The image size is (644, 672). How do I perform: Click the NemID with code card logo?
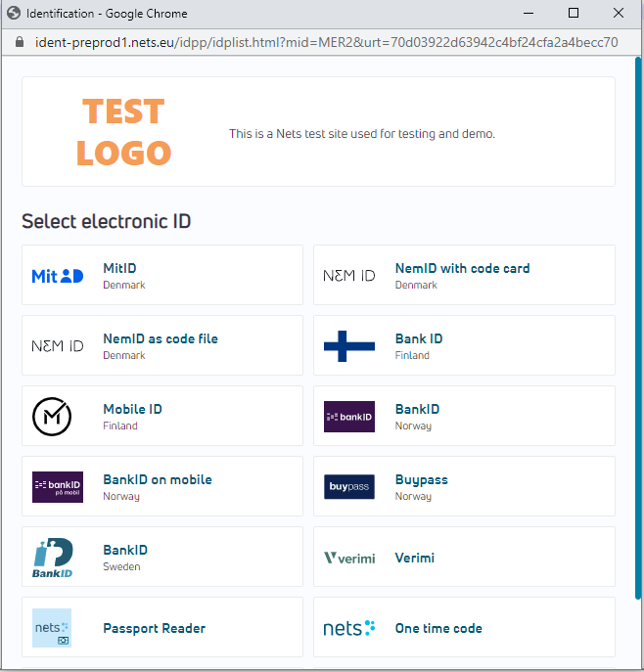349,276
